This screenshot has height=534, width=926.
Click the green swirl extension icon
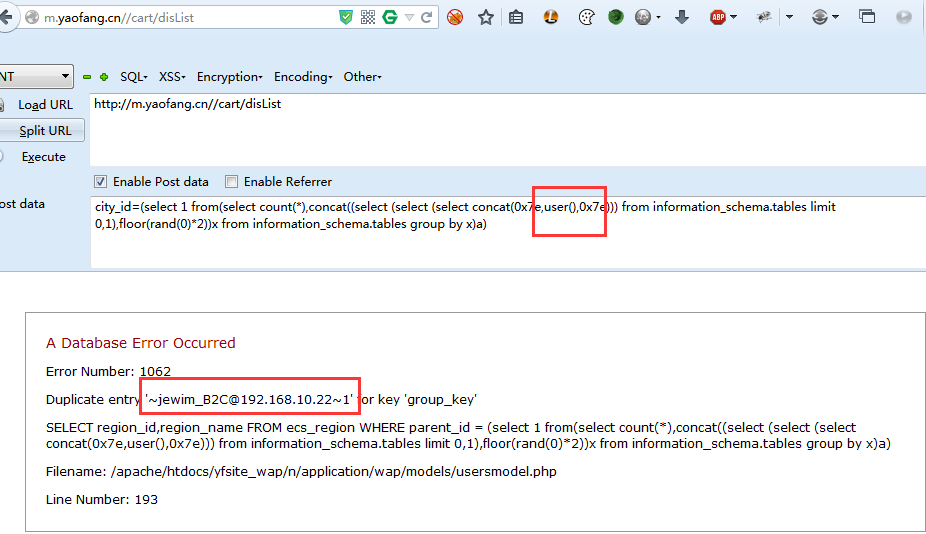click(x=616, y=17)
